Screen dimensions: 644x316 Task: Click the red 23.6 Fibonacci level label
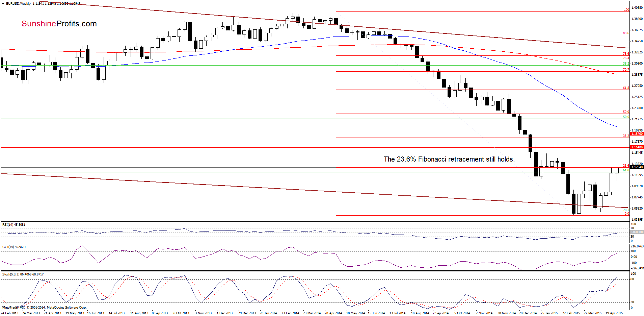pyautogui.click(x=626, y=166)
